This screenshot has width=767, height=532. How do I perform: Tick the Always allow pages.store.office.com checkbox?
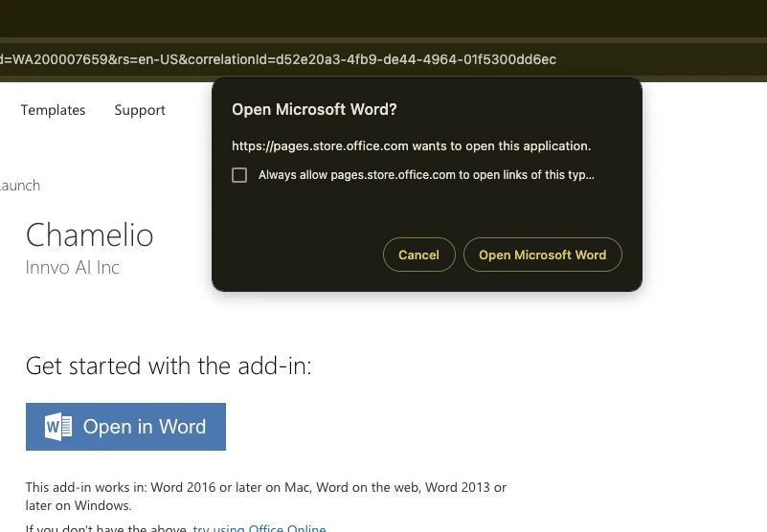coord(239,175)
